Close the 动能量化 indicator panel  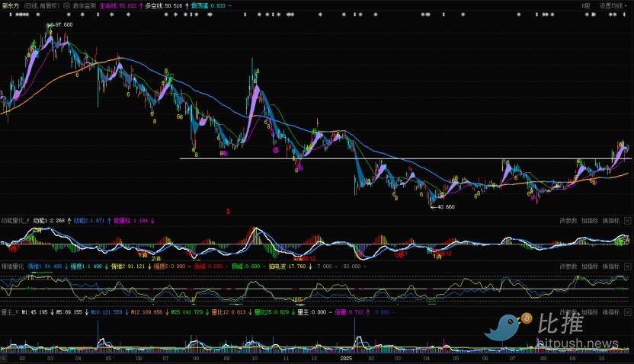point(627,221)
